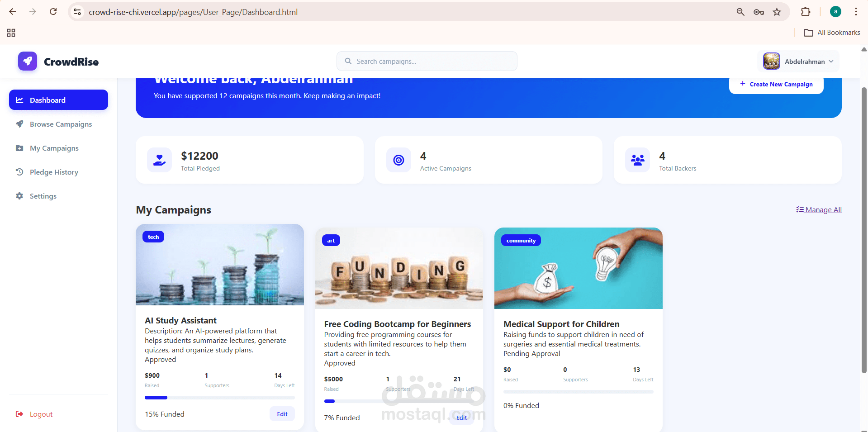Select the Active Campaigns target icon
Screen dimensions: 868x432
398,160
